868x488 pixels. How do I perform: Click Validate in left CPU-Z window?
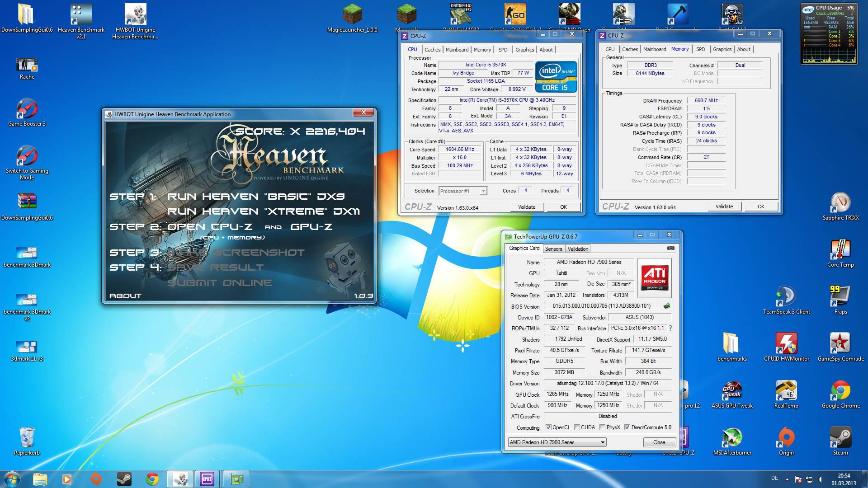[527, 207]
